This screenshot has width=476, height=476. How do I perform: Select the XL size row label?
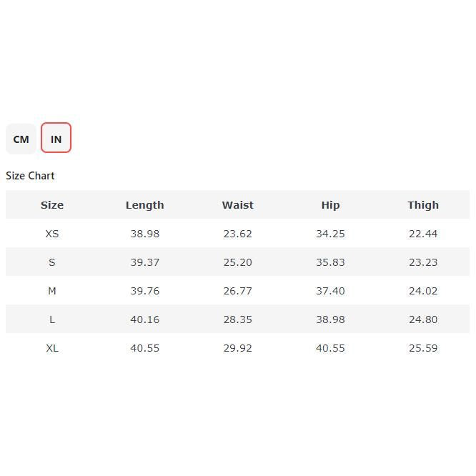52,348
